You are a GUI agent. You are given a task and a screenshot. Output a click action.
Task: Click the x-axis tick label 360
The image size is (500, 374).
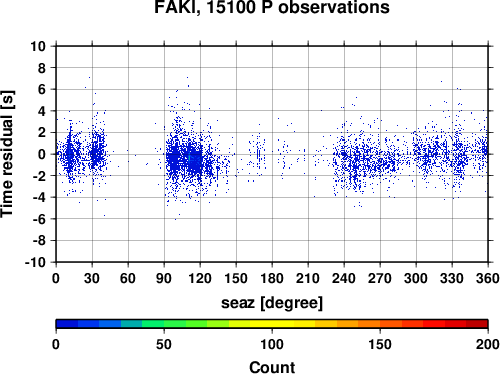[488, 278]
